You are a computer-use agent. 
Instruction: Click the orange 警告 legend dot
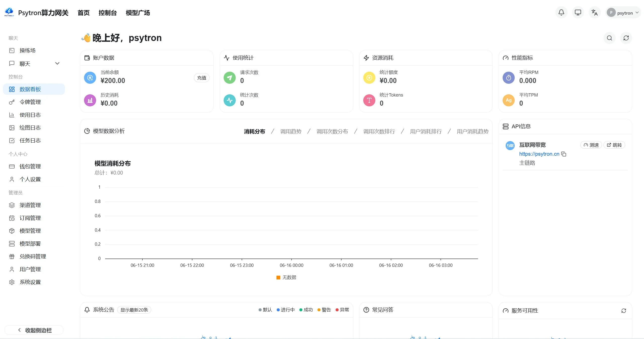pos(319,310)
